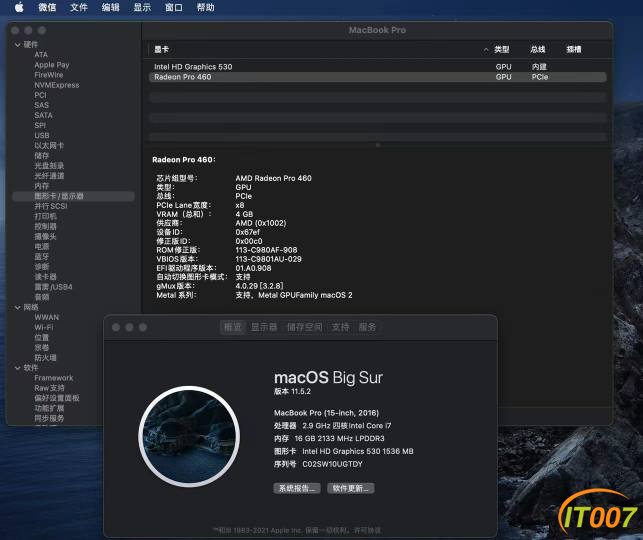Select 雷雳/USB4 in the sidebar

(x=53, y=287)
